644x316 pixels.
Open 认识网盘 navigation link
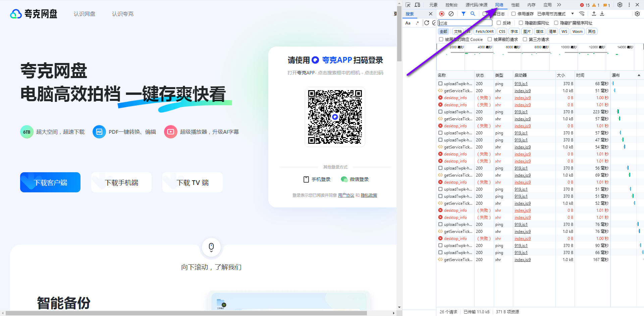point(85,14)
